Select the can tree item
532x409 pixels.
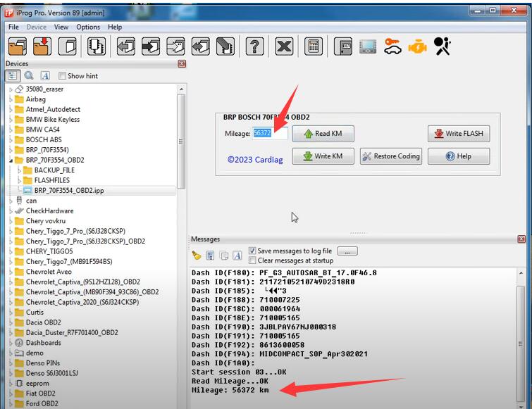[x=31, y=201]
